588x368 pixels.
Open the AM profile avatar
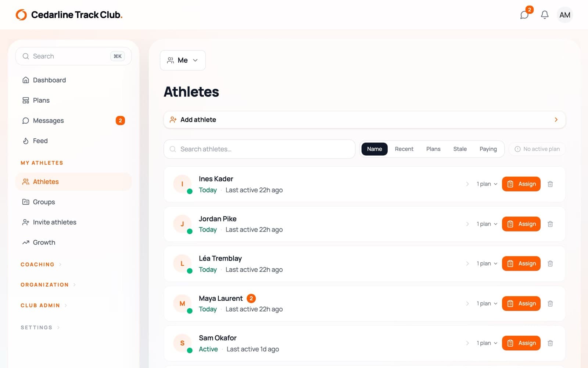click(x=565, y=15)
